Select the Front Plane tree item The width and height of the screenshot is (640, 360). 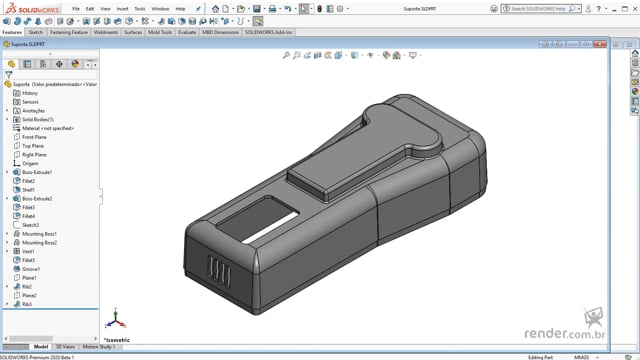tap(30, 137)
